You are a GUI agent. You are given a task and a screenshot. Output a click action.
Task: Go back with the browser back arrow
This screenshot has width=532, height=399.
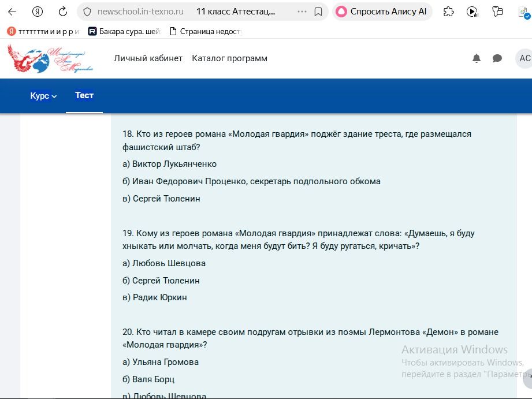tap(12, 12)
